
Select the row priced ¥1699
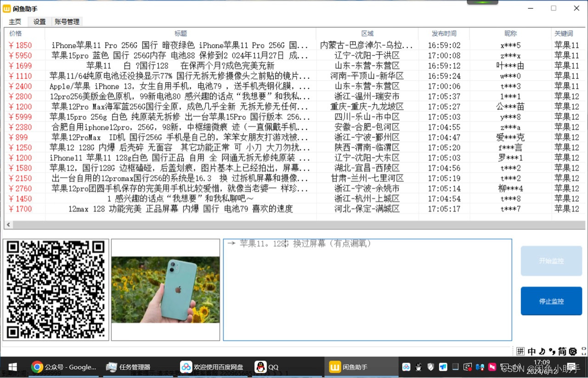click(x=294, y=66)
